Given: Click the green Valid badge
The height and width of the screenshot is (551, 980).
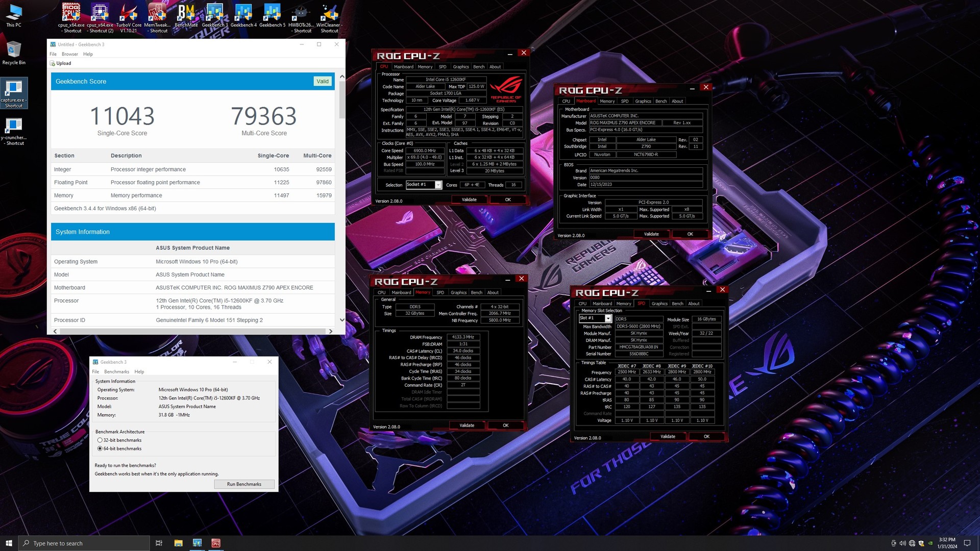Looking at the screenshot, I should (x=323, y=81).
